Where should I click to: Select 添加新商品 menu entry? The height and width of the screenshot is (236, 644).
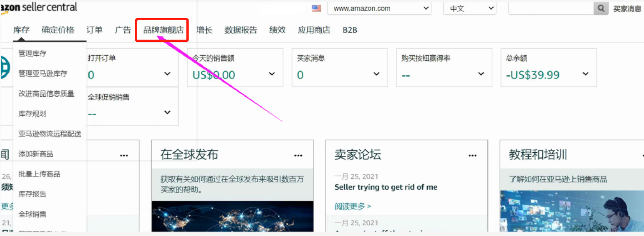pyautogui.click(x=36, y=154)
